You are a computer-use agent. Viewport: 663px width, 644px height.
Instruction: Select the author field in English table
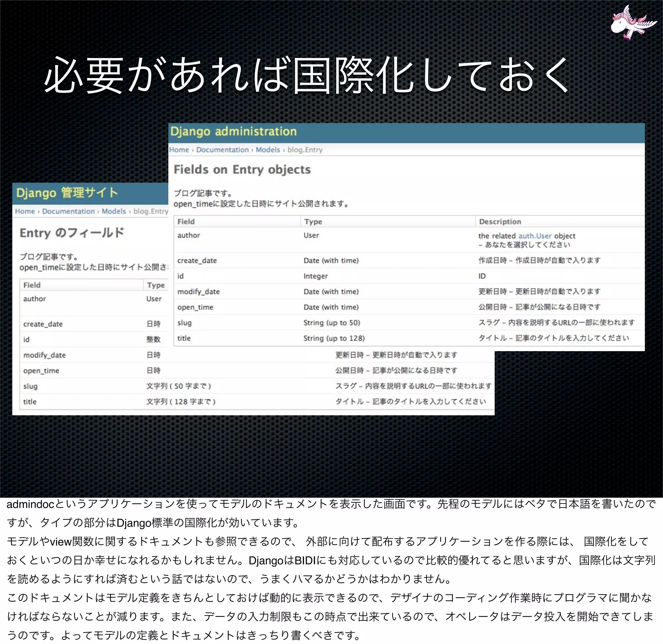tap(189, 235)
